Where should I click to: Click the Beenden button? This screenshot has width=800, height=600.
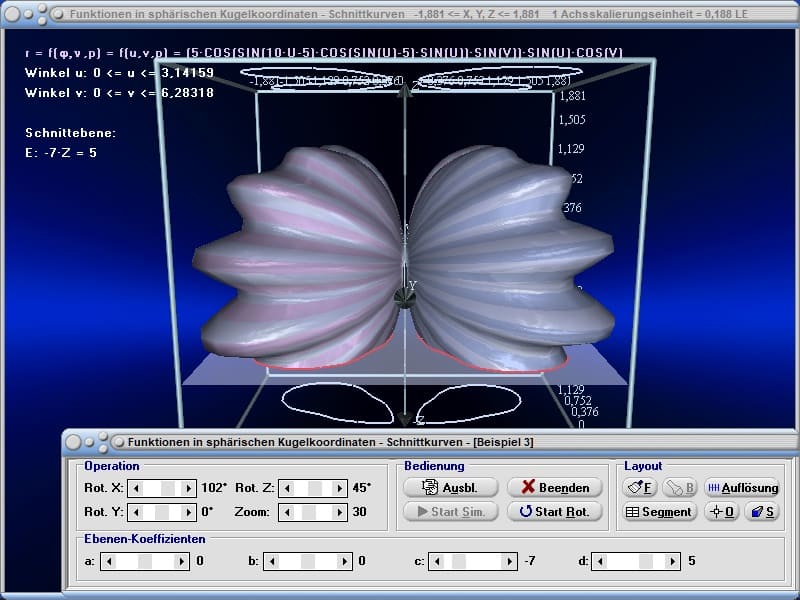point(555,487)
